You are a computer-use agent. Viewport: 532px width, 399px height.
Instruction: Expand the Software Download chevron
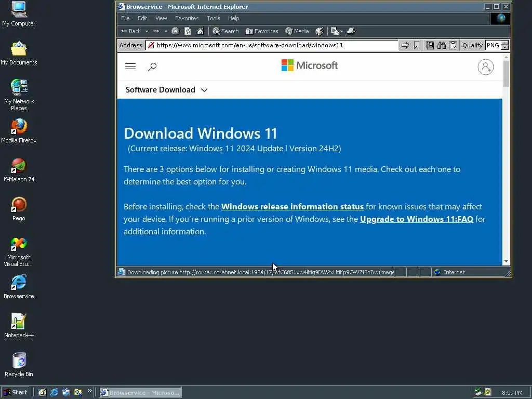(x=204, y=90)
